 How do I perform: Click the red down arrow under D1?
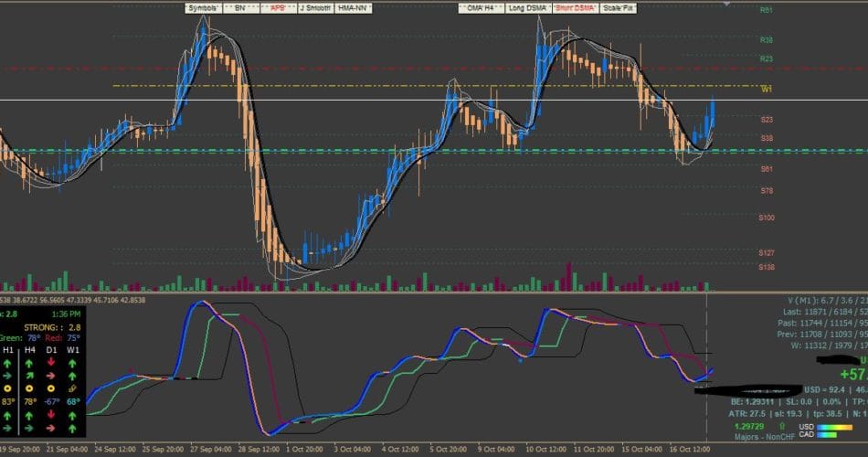(x=49, y=361)
